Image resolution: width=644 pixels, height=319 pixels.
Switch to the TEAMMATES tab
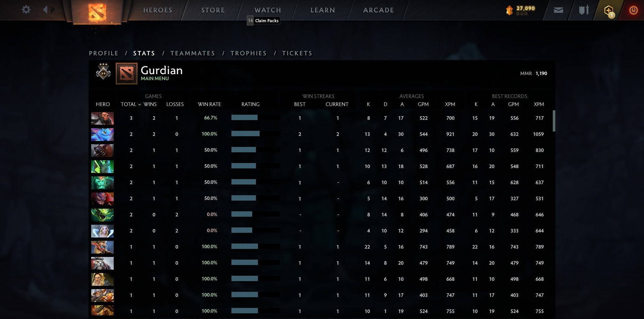coord(193,53)
